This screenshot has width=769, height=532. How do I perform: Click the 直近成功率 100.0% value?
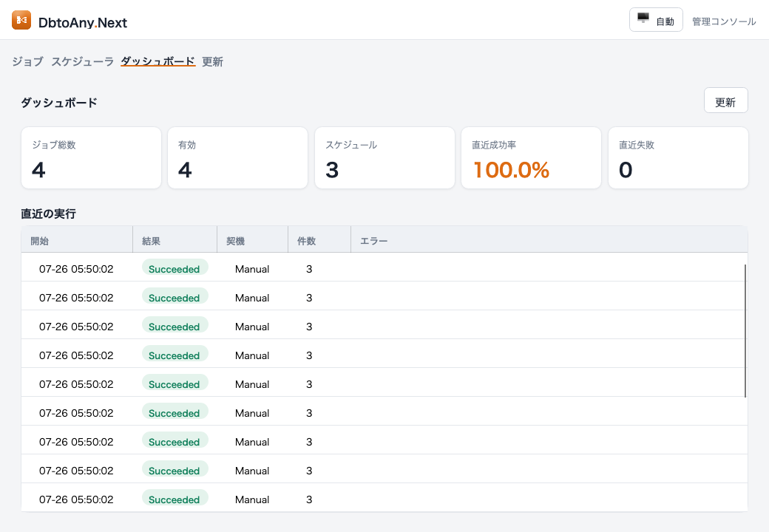click(x=511, y=170)
